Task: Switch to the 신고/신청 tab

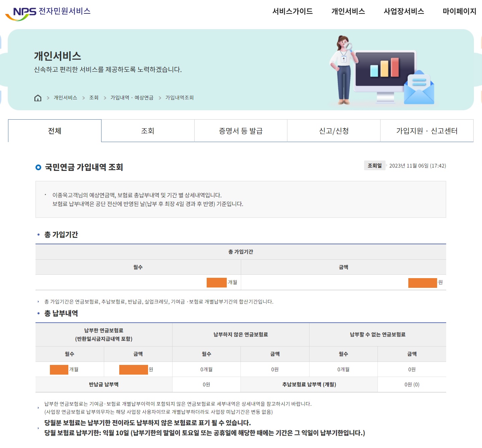Action: click(x=333, y=131)
